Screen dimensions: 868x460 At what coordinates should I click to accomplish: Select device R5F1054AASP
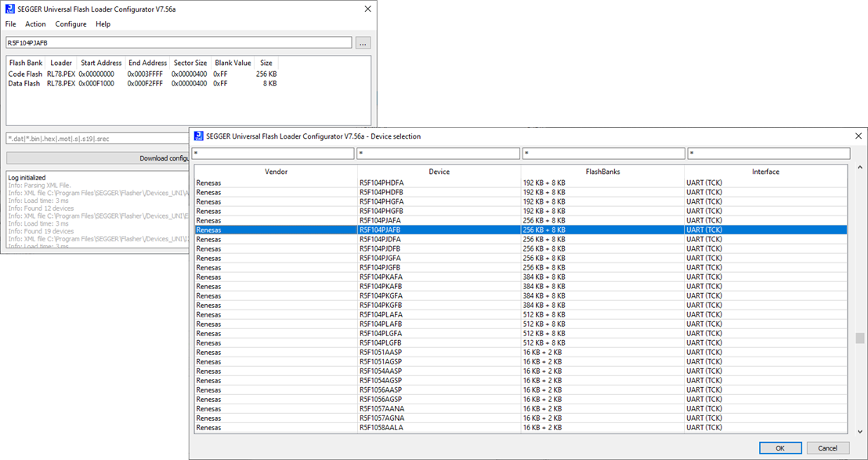(x=521, y=371)
